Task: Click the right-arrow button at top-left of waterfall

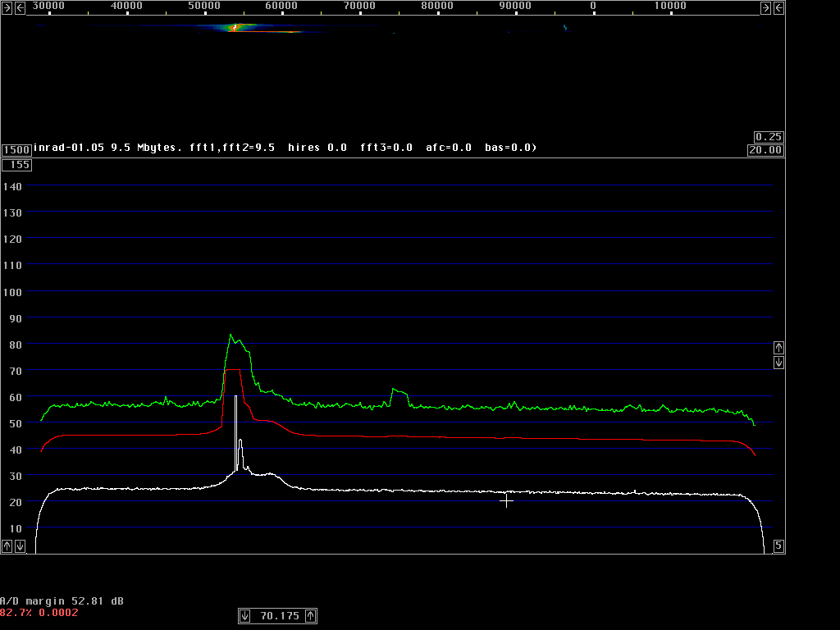Action: (x=7, y=7)
